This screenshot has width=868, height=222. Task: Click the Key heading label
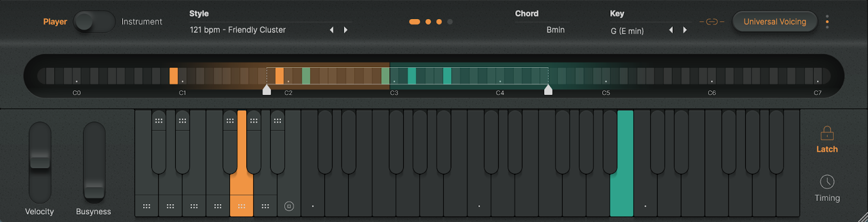tap(617, 14)
